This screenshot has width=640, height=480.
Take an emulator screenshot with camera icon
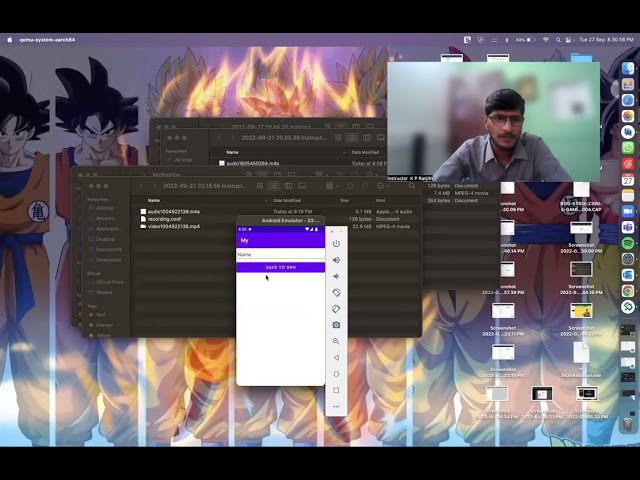pyautogui.click(x=336, y=325)
